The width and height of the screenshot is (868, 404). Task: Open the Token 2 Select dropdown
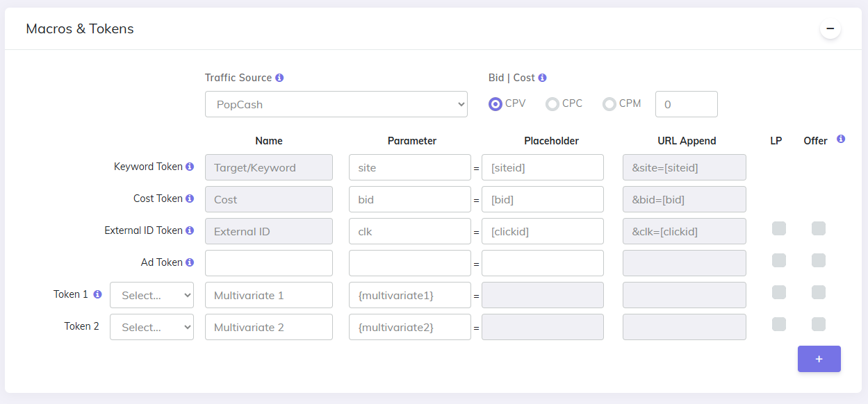tap(152, 326)
